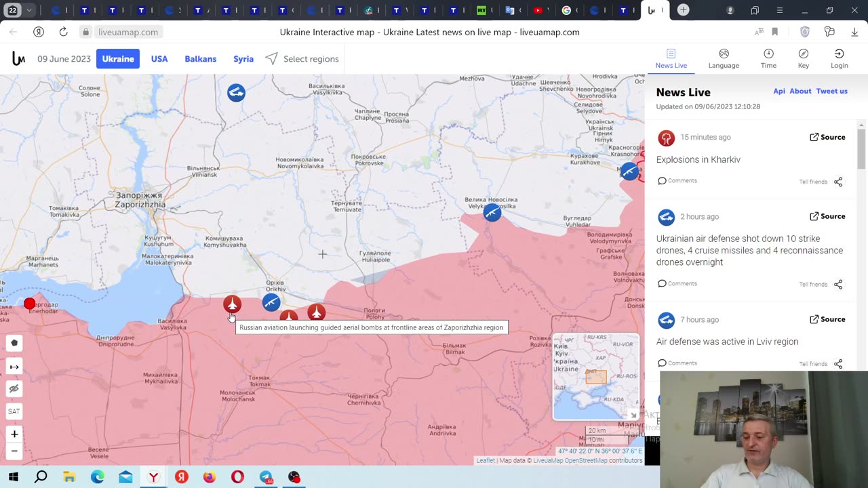The width and height of the screenshot is (868, 488).
Task: Click the Ukraine minimap overview thumbnail
Action: [596, 377]
